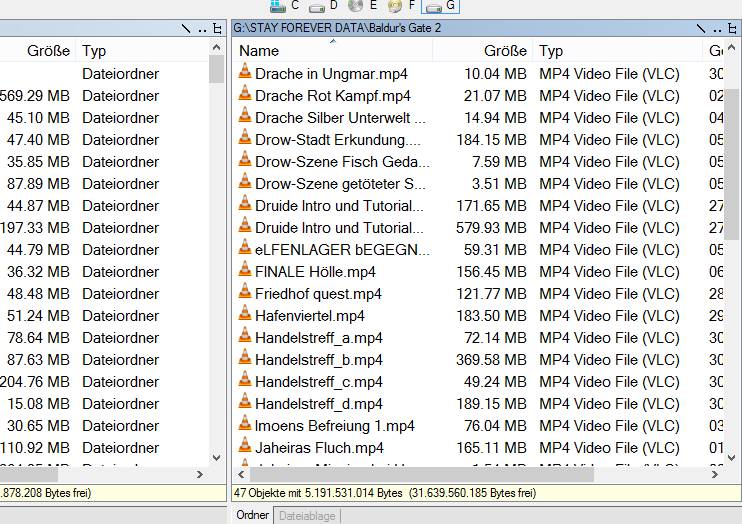Click right panel horizontal scrollbar left arrow
This screenshot has height=524, width=742.
241,474
